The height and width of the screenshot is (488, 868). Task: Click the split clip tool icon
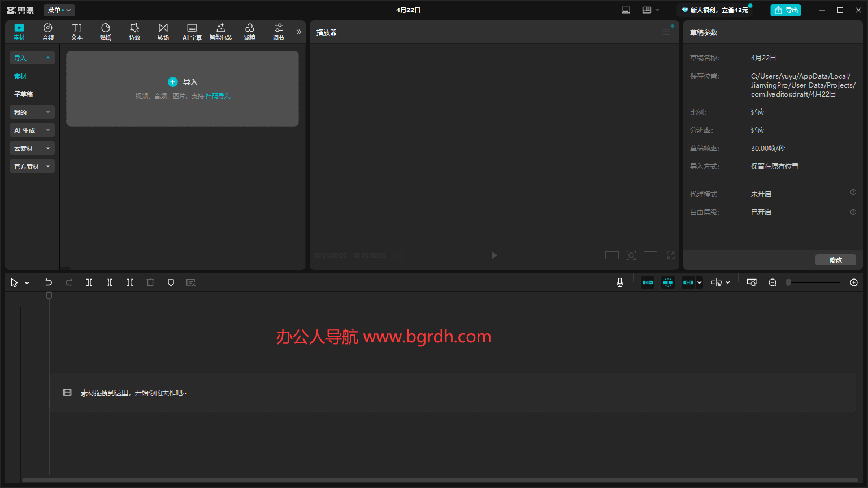click(89, 282)
